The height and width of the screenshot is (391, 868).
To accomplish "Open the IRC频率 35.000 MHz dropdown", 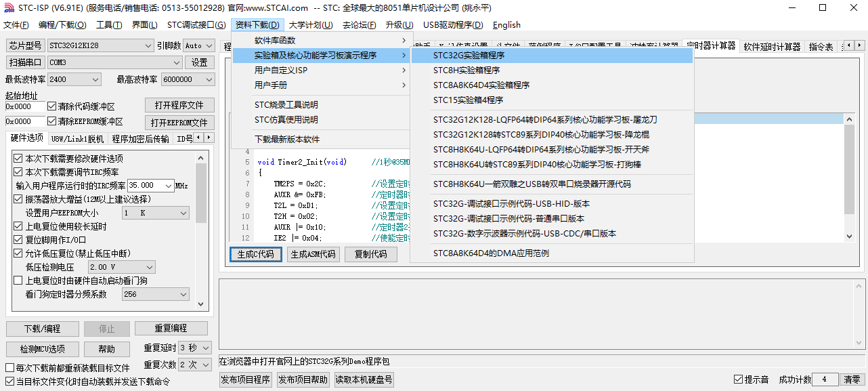I will [150, 186].
